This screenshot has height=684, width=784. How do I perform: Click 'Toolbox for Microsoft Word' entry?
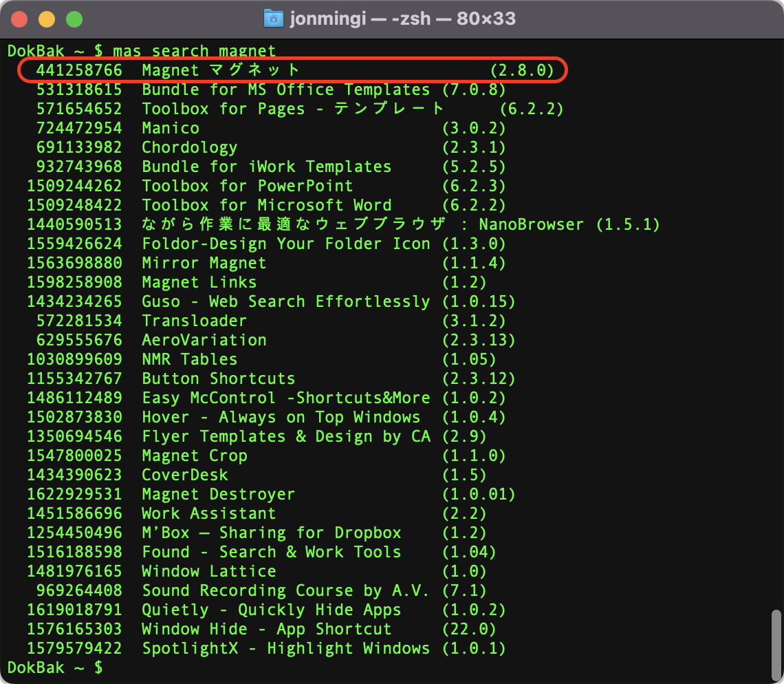click(267, 205)
